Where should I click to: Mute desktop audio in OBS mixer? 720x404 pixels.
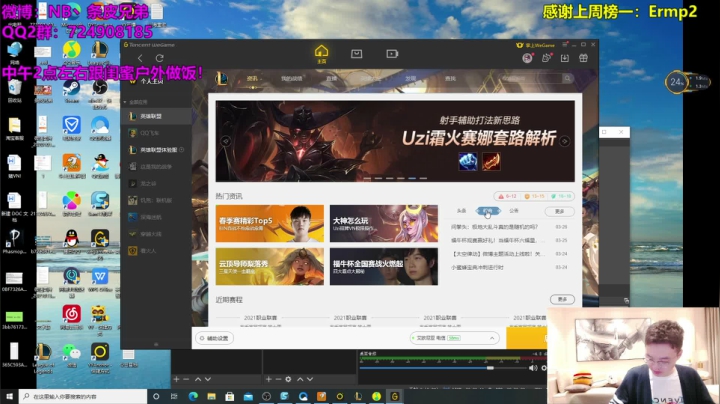tap(533, 368)
